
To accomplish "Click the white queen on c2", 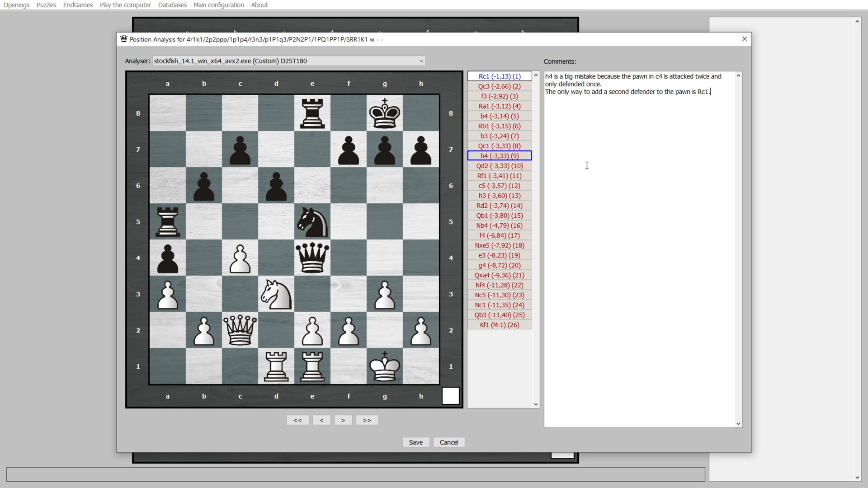I will click(240, 330).
